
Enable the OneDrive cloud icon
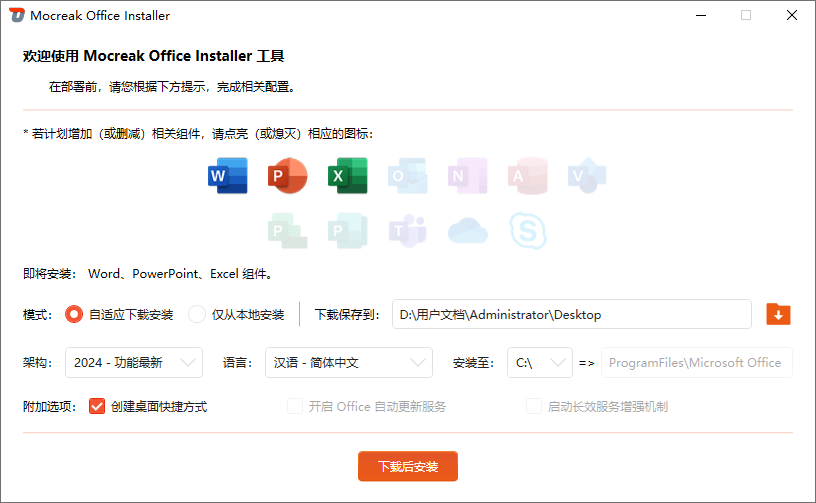click(468, 231)
